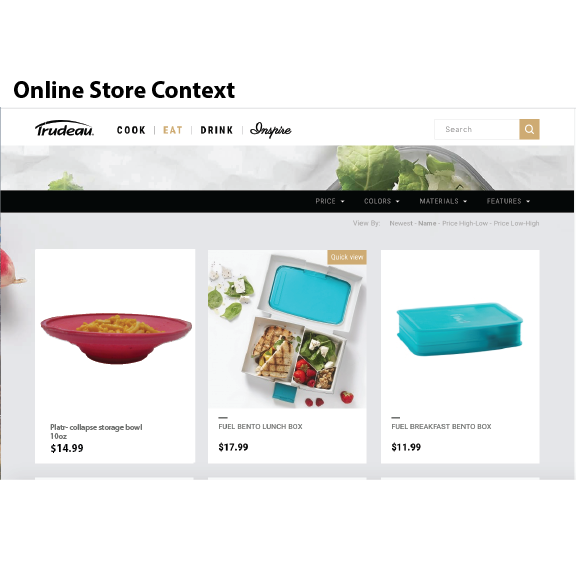Sort products by Name
The height and width of the screenshot is (576, 576).
point(427,223)
